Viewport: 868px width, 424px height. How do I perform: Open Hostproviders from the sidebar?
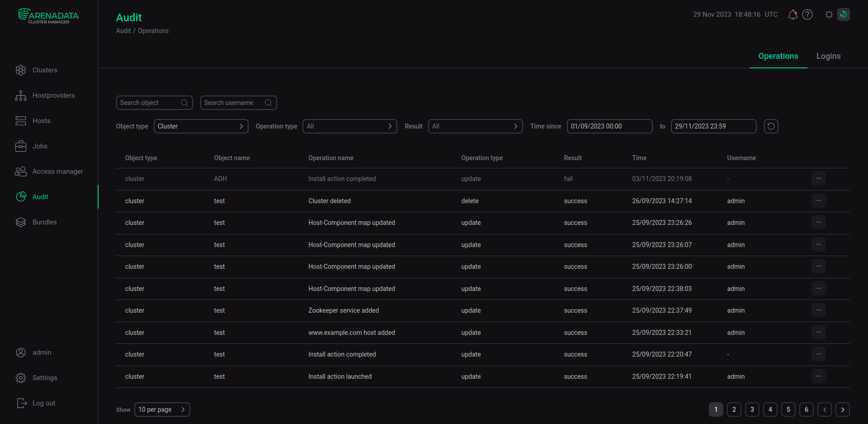(45, 95)
